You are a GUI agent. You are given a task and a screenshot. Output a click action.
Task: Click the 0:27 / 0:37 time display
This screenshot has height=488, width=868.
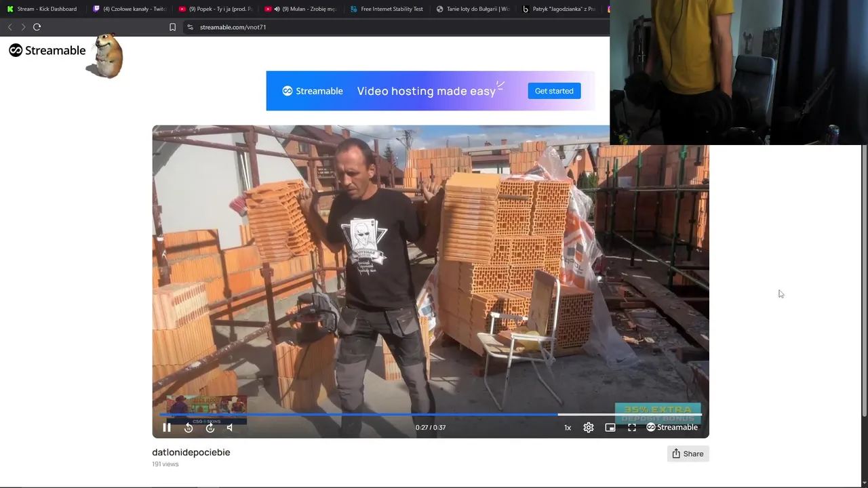pos(431,428)
